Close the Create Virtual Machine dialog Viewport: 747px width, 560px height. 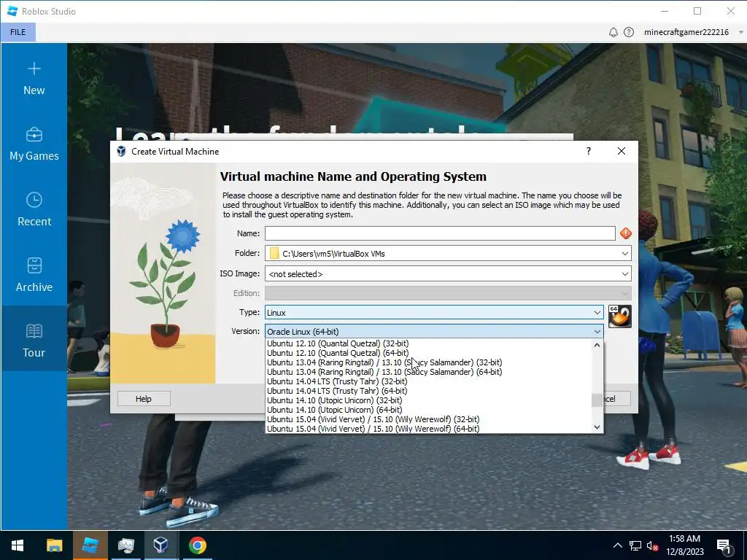coord(622,151)
